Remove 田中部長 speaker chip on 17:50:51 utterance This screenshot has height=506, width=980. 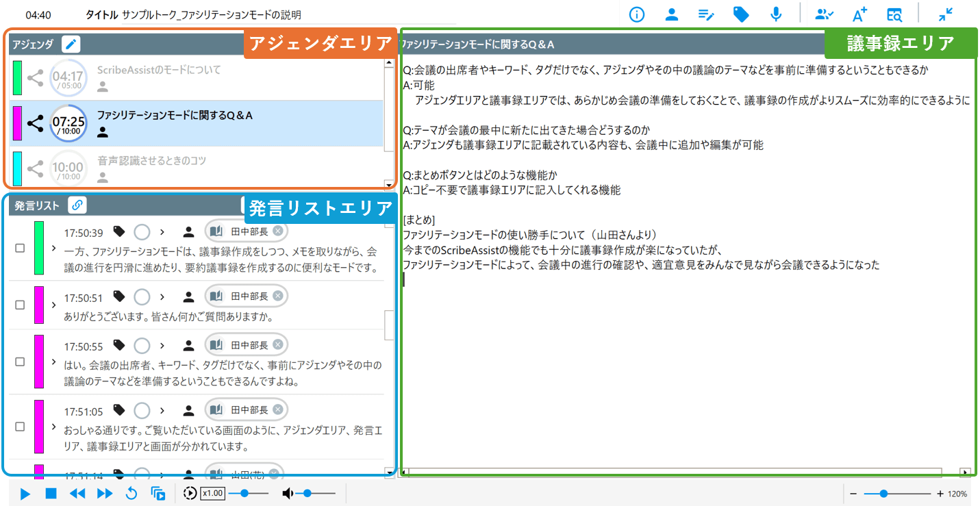[x=277, y=296]
